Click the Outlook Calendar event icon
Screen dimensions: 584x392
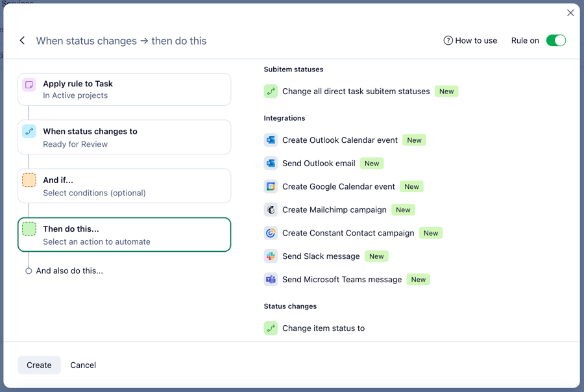click(271, 140)
